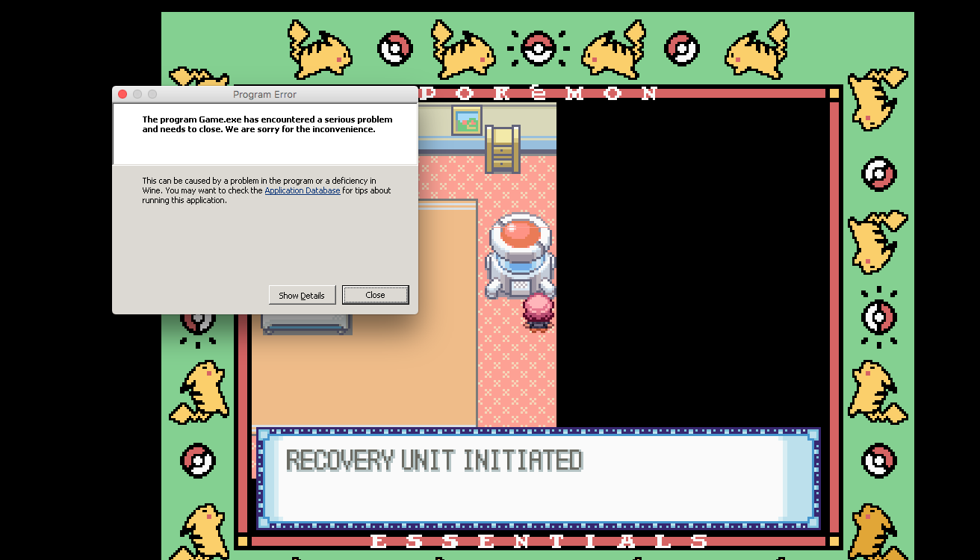
Task: Click the pink-haired player character sprite
Action: [538, 311]
